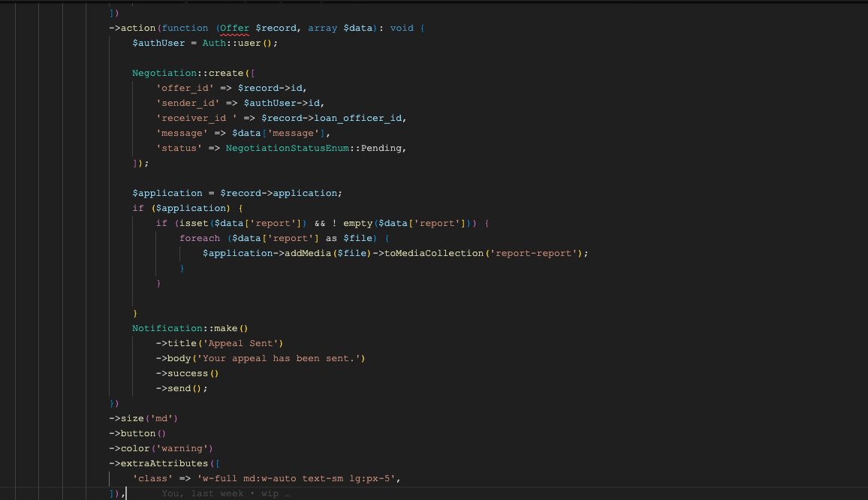
Task: Click 'if' in the 'if ($application)' line
Action: [x=138, y=208]
